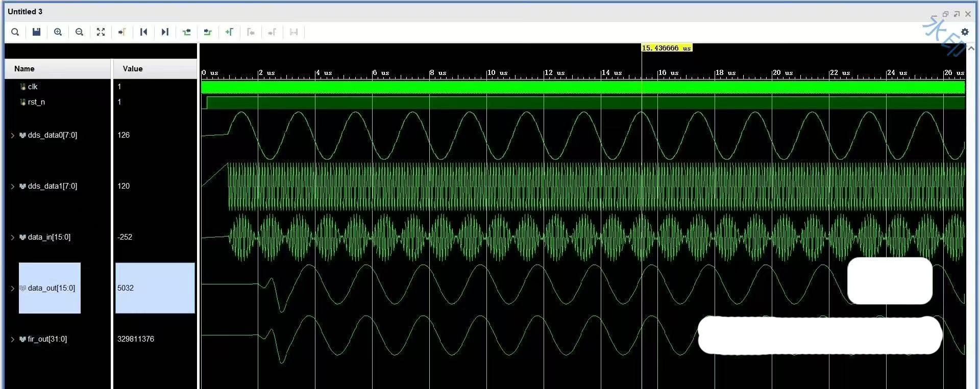Click the swap cursors icon

click(293, 32)
